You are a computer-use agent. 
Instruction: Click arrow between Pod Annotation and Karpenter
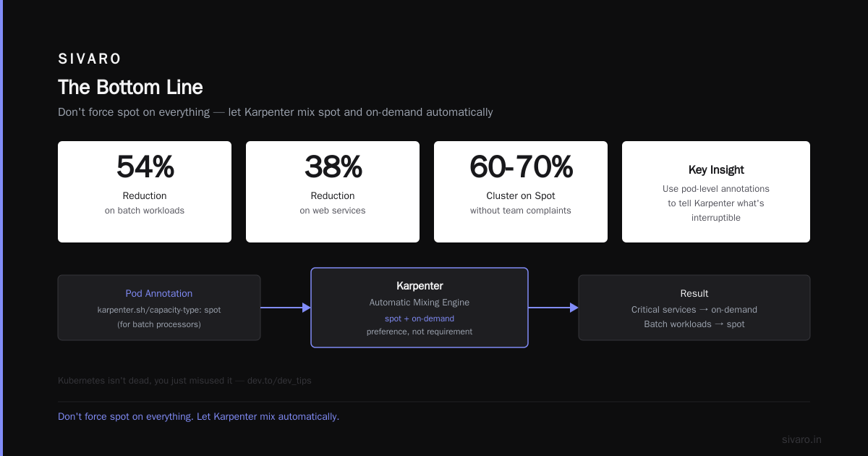coord(286,308)
